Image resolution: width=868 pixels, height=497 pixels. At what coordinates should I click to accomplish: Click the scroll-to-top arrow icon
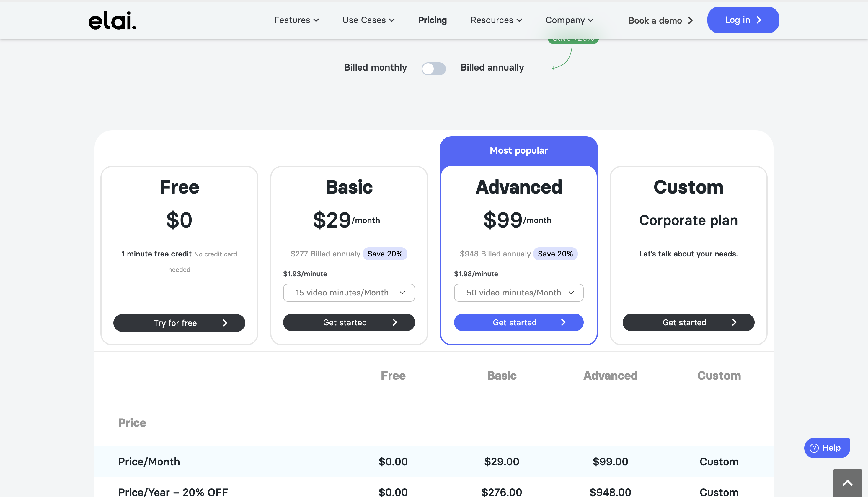[x=847, y=483]
